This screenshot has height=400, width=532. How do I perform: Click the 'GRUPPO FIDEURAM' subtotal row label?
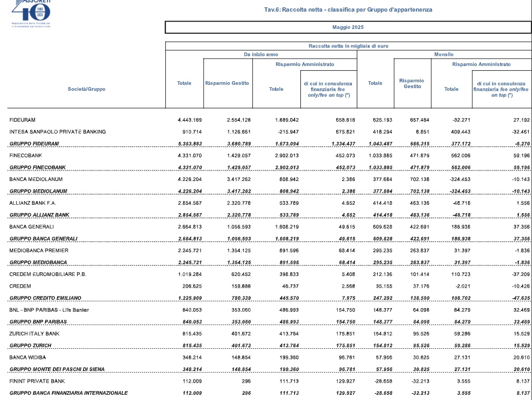click(34, 144)
